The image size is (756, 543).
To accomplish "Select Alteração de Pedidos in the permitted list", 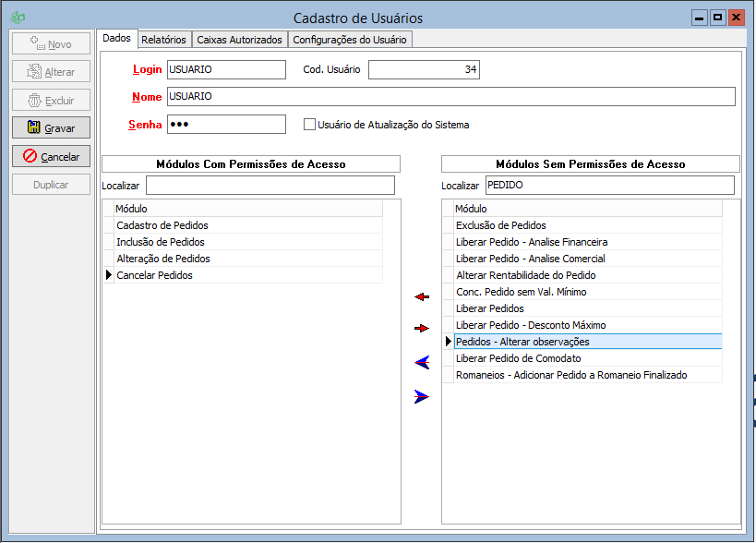I will pos(163,259).
